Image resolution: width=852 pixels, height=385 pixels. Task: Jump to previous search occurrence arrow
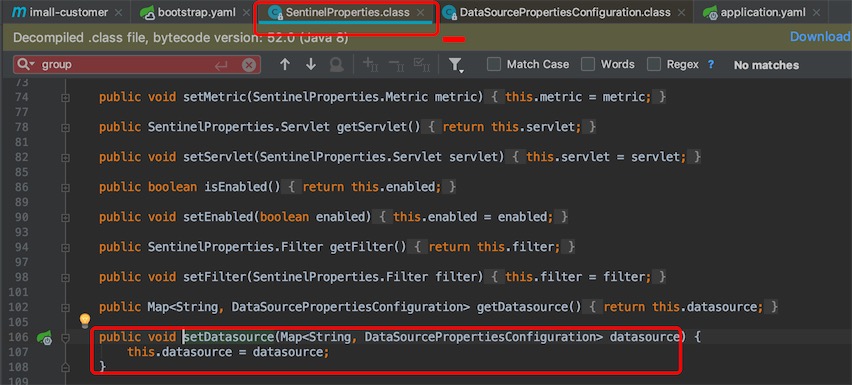tap(285, 65)
